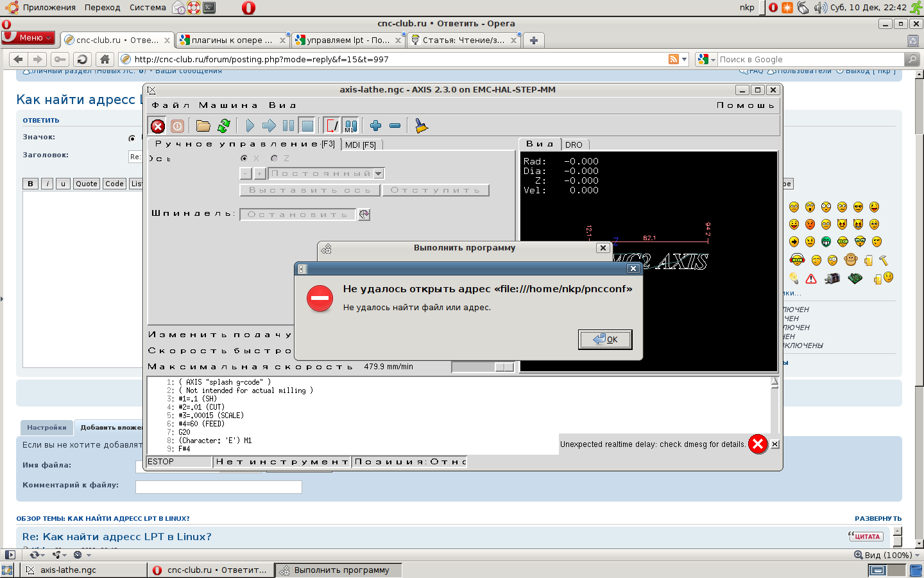Toggle skip lines with slash
Viewport: 924px width, 578px height.
(332, 126)
